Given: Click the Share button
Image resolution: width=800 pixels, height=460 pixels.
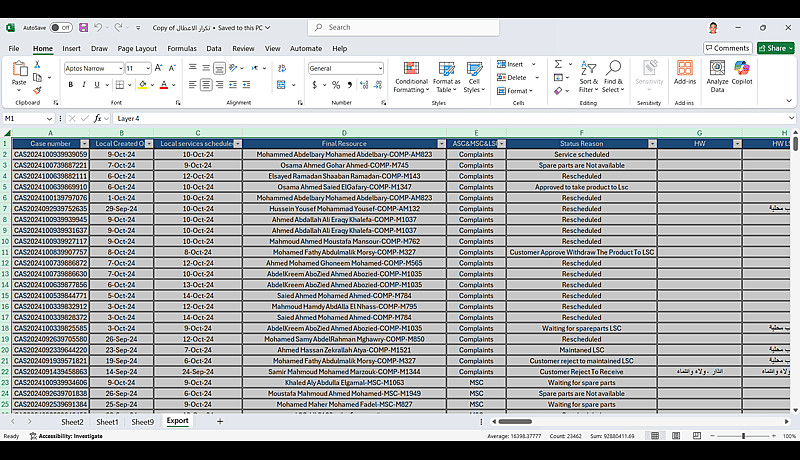Looking at the screenshot, I should coord(776,48).
